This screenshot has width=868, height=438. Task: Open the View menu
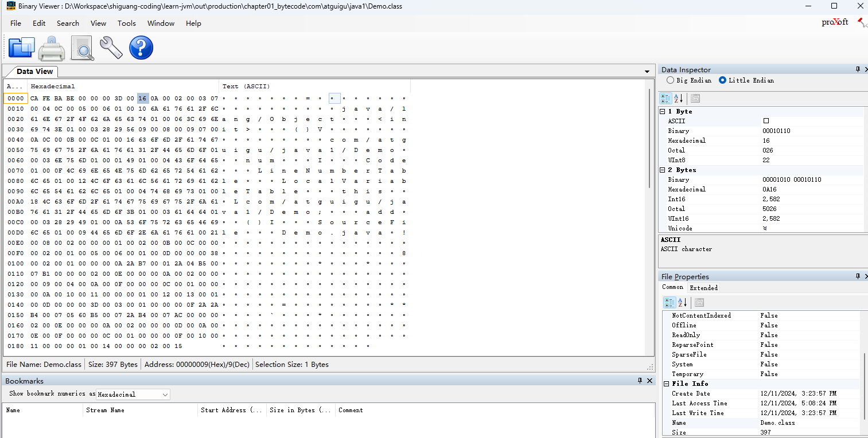point(98,23)
